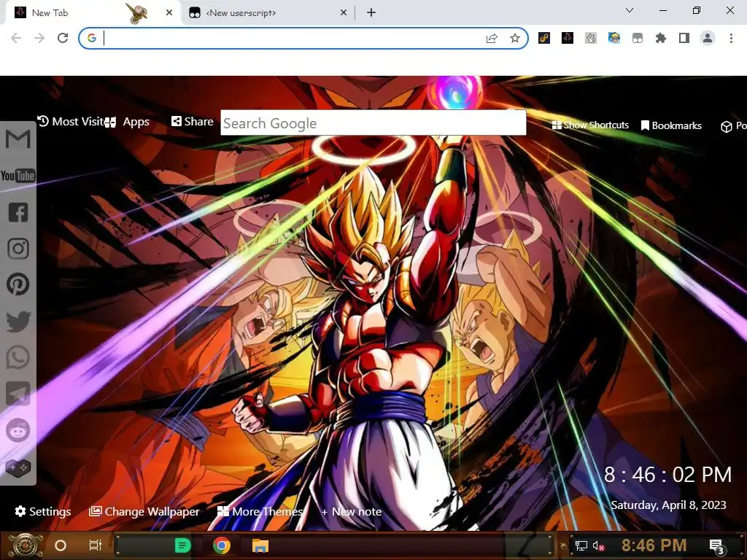Click into the Chrome address bar

(x=290, y=38)
